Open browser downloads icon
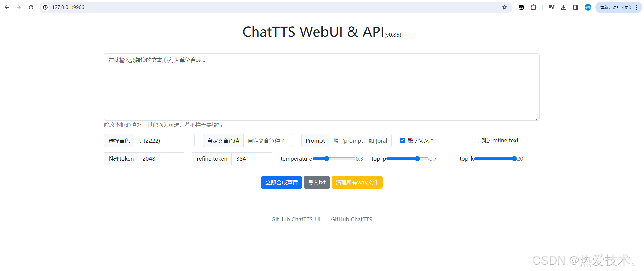This screenshot has height=271, width=644. coord(564,7)
